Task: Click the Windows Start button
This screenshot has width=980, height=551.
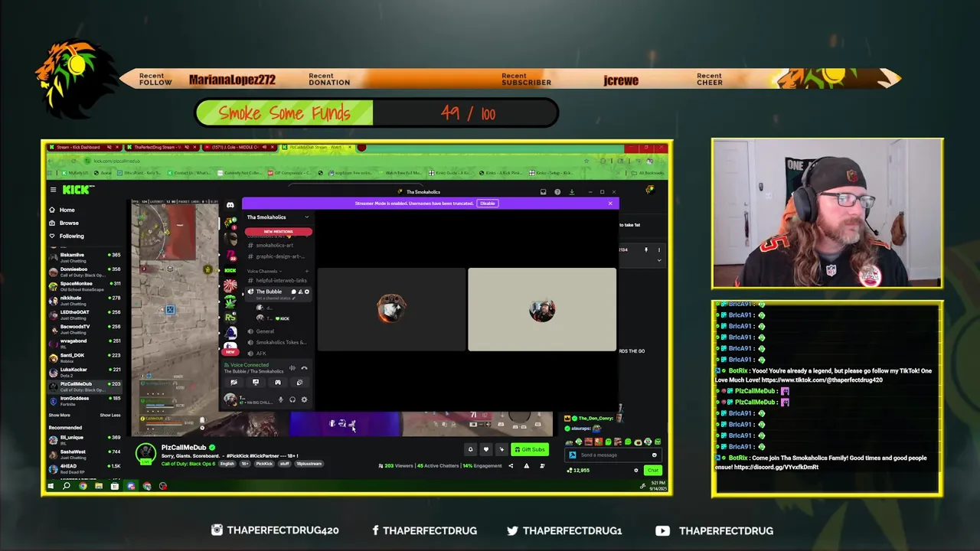Action: tap(51, 486)
